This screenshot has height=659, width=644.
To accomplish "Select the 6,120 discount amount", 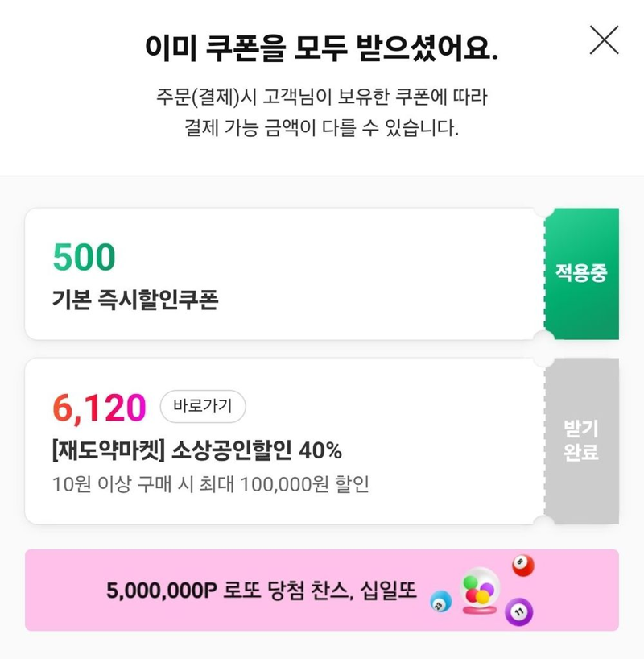I will [x=99, y=408].
